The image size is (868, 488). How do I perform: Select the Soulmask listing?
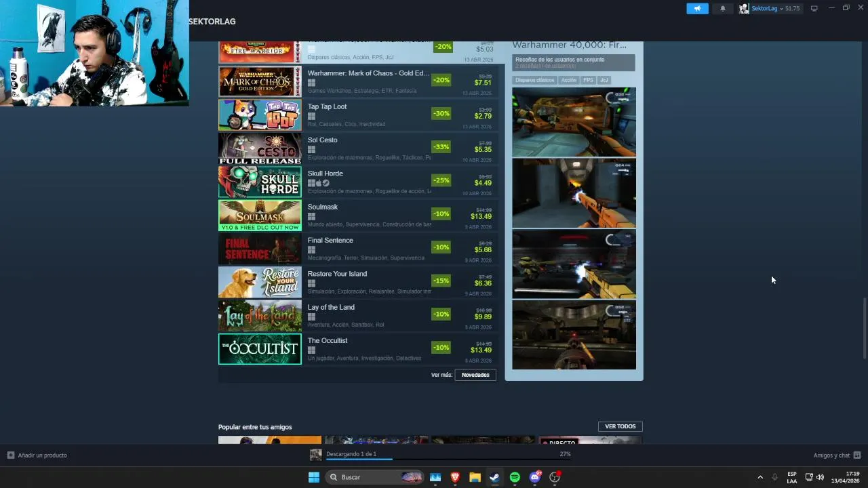pos(358,215)
